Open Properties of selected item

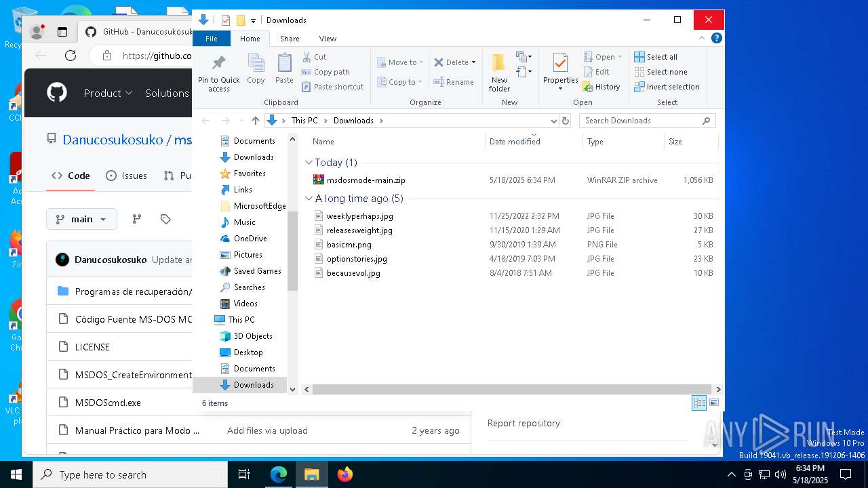pyautogui.click(x=560, y=70)
